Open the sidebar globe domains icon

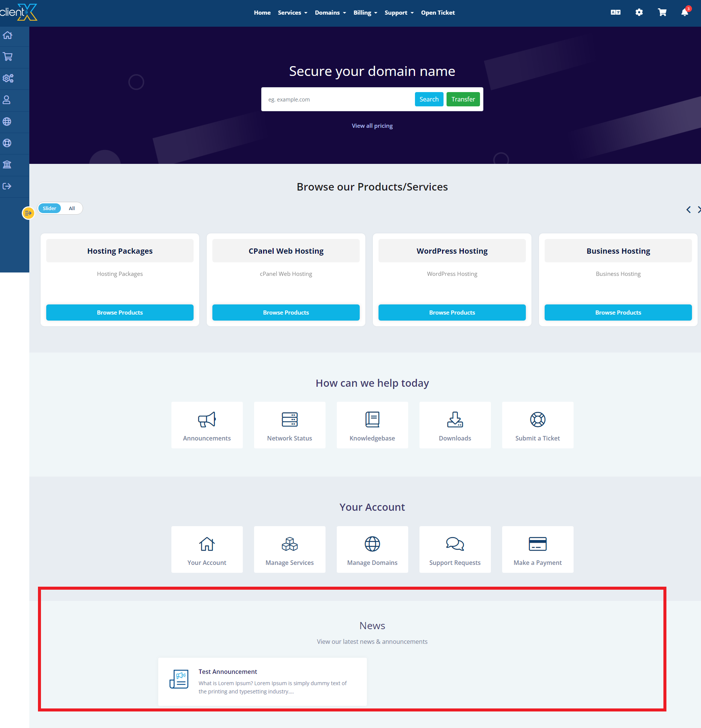7,122
